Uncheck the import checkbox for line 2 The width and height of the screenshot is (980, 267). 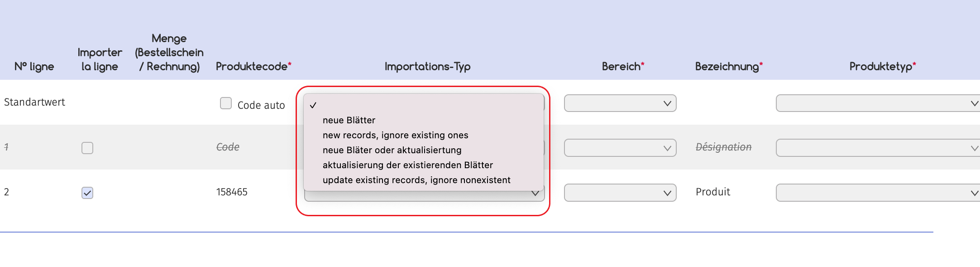click(x=87, y=193)
